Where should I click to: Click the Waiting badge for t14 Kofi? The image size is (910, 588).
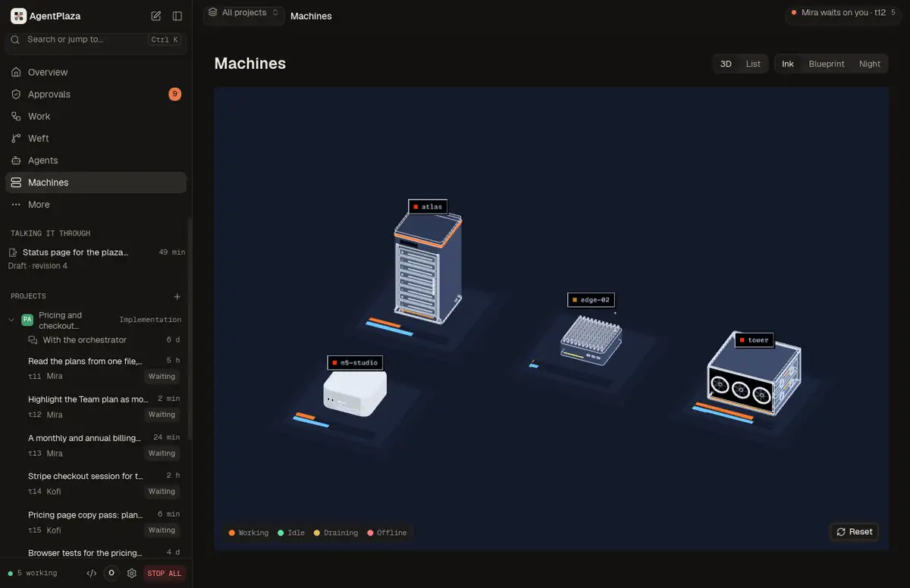(162, 492)
